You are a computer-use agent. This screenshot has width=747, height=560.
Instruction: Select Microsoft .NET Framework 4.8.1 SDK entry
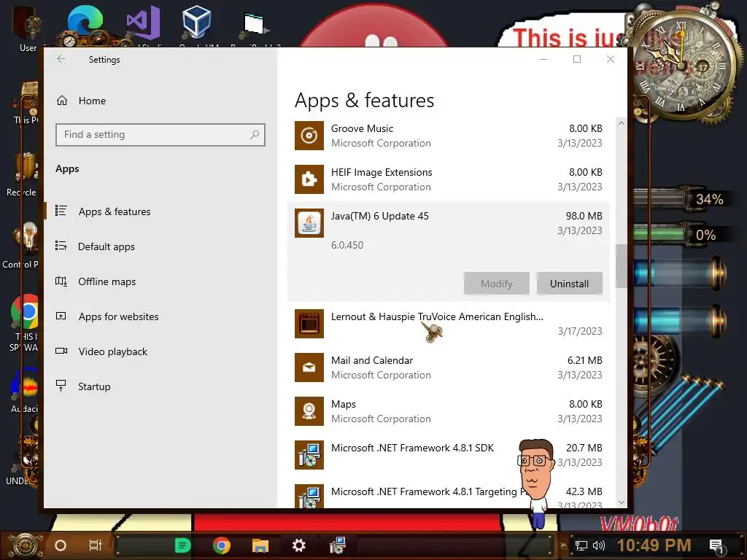click(413, 448)
